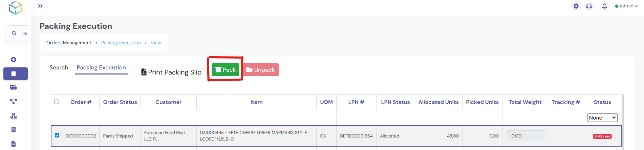Image resolution: width=644 pixels, height=150 pixels.
Task: Expand the sidebar with double-chevron button
Action: (x=40, y=6)
